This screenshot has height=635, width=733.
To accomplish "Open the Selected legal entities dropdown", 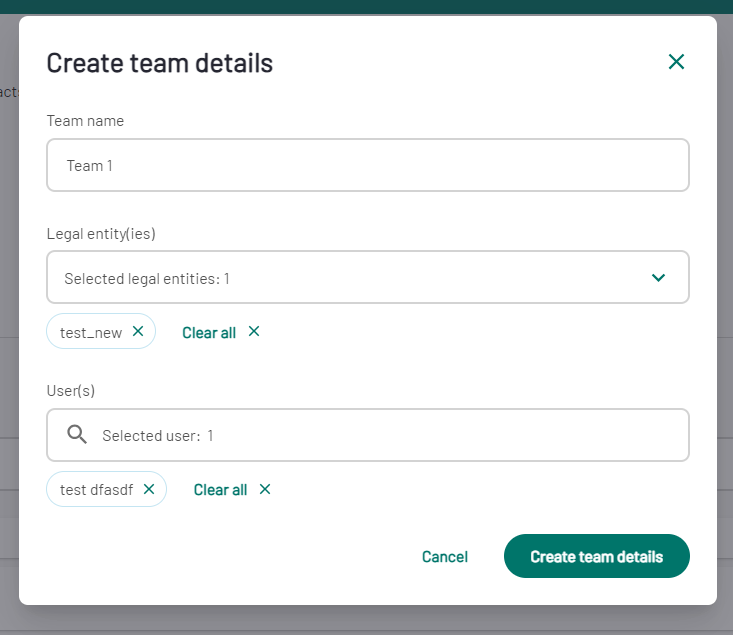I will pos(368,277).
